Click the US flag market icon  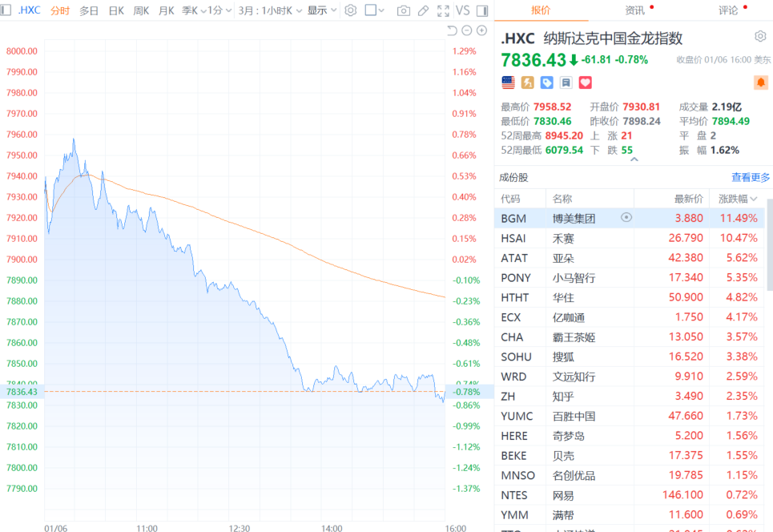click(509, 83)
